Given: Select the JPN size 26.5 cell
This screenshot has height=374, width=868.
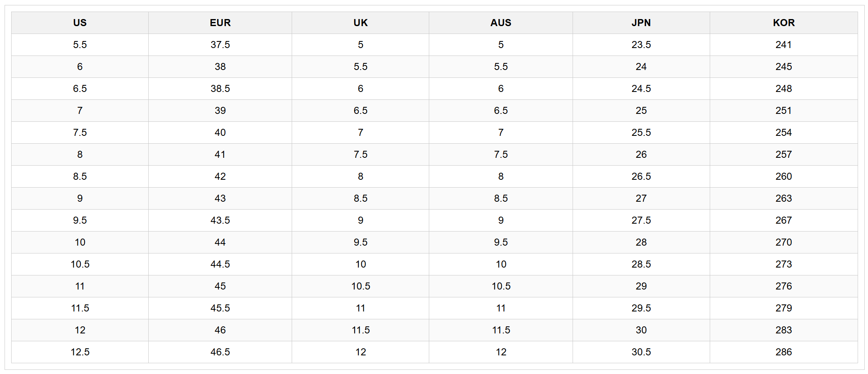Looking at the screenshot, I should point(641,176).
